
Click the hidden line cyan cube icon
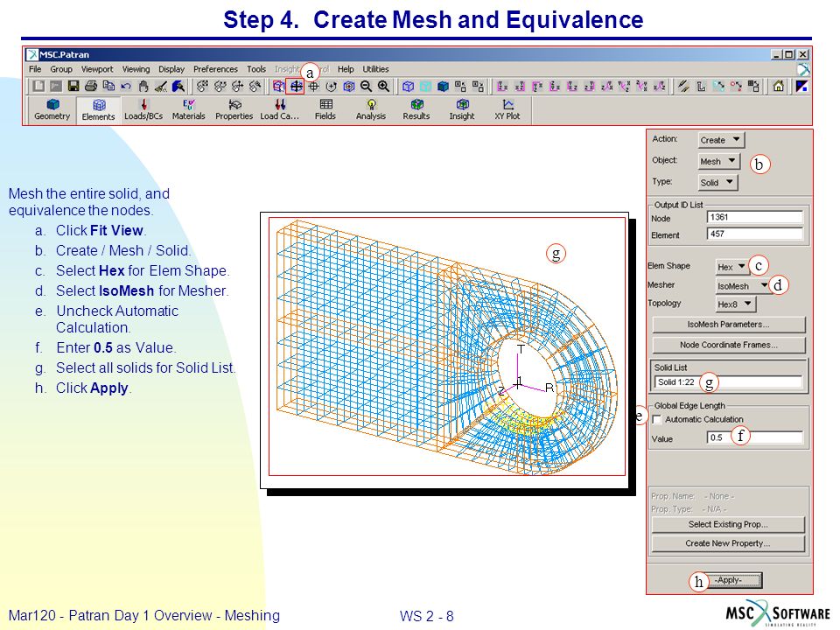tap(426, 87)
